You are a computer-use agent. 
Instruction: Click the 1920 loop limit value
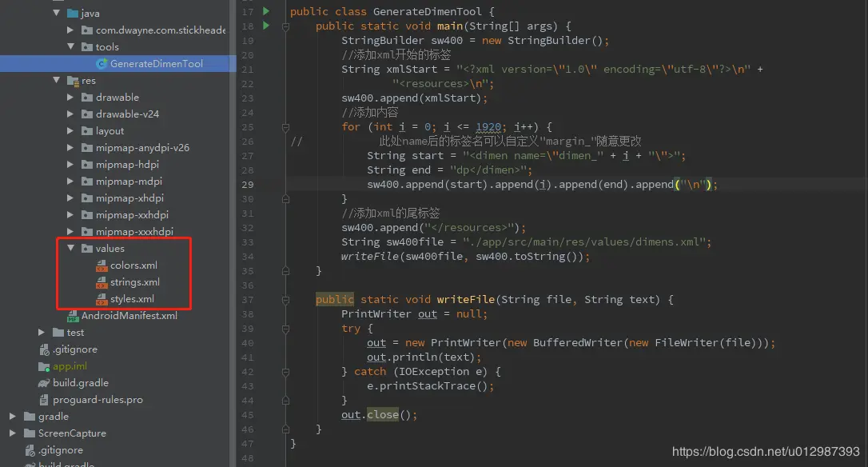pos(488,127)
